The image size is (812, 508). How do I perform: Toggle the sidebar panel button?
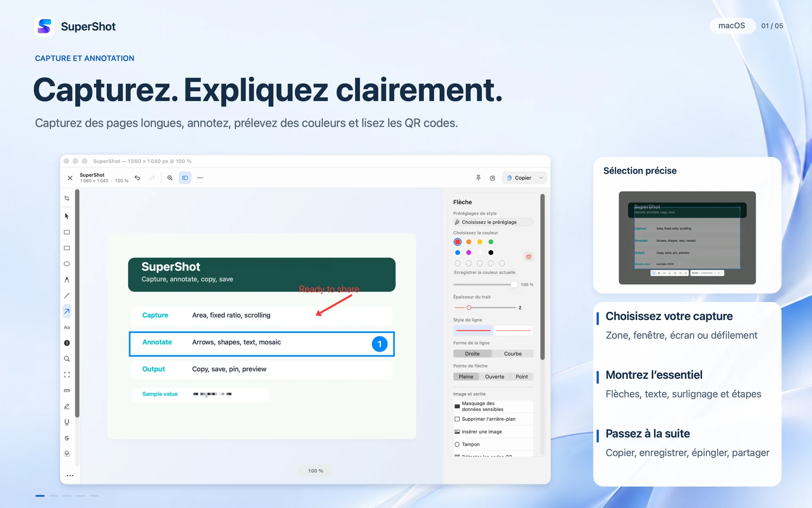185,178
